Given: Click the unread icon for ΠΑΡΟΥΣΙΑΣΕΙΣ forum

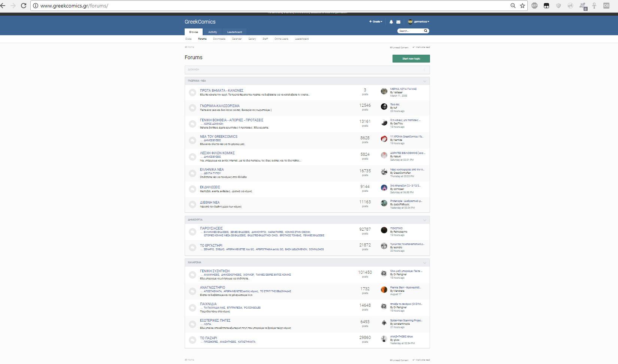Looking at the screenshot, I should pyautogui.click(x=193, y=232).
